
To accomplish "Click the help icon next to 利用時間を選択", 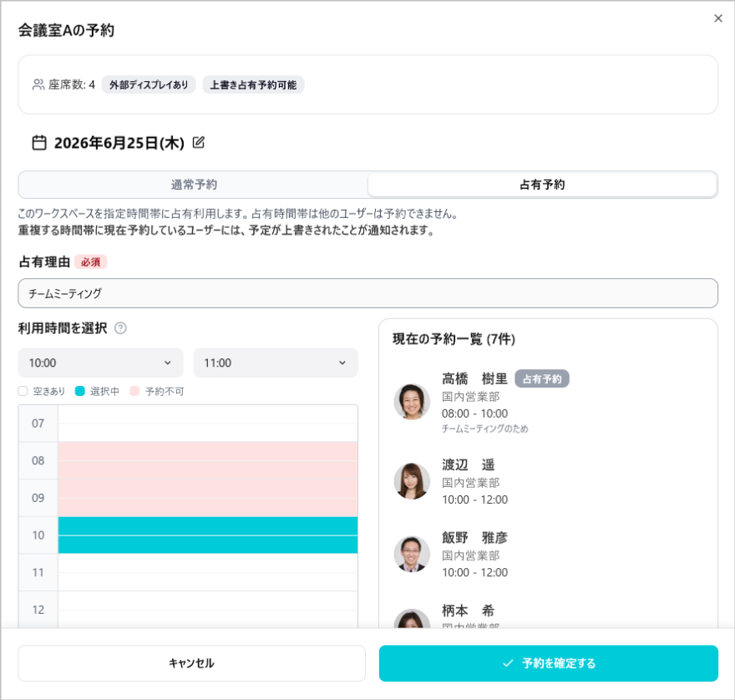I will click(x=120, y=328).
